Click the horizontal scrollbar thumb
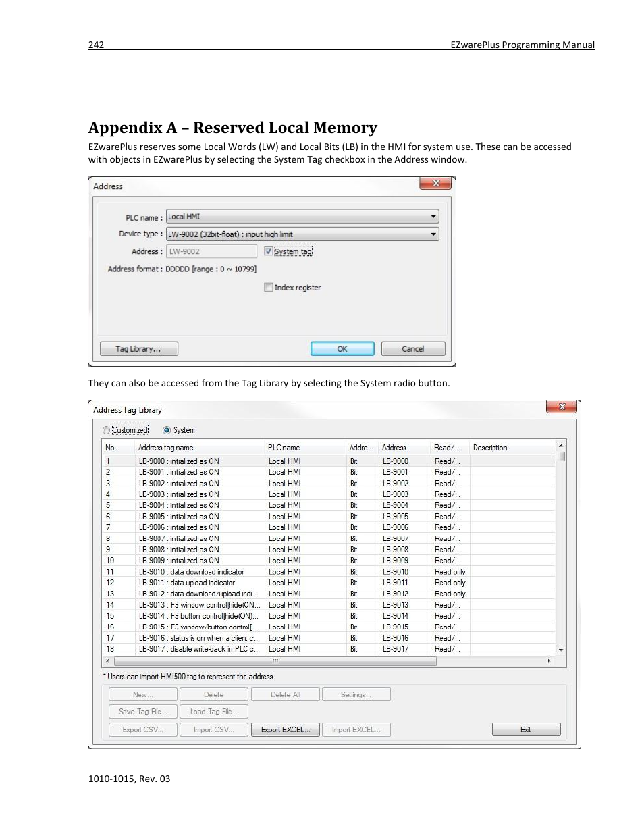Image resolution: width=644 pixels, height=834 pixels. pos(275,661)
